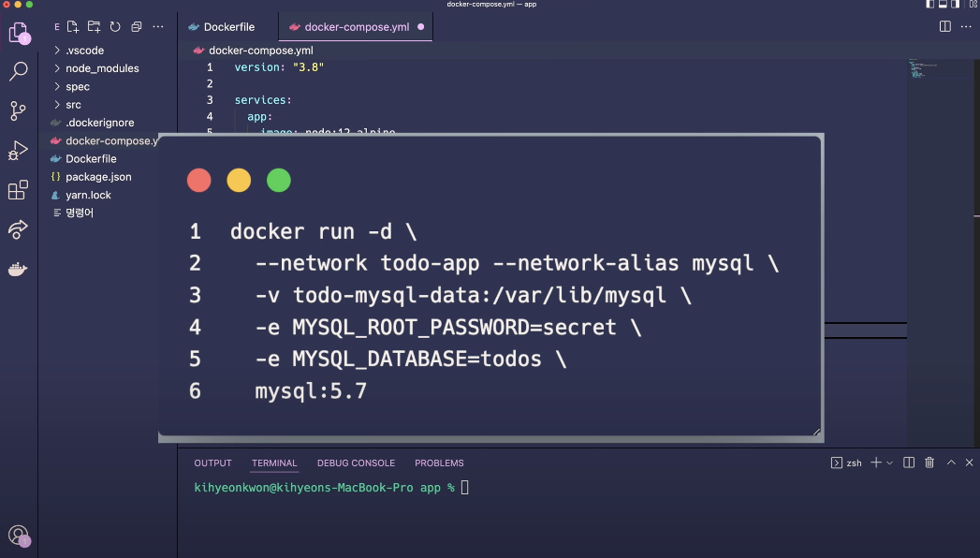The image size is (980, 558).
Task: Split the editor to the right
Action: click(x=945, y=26)
